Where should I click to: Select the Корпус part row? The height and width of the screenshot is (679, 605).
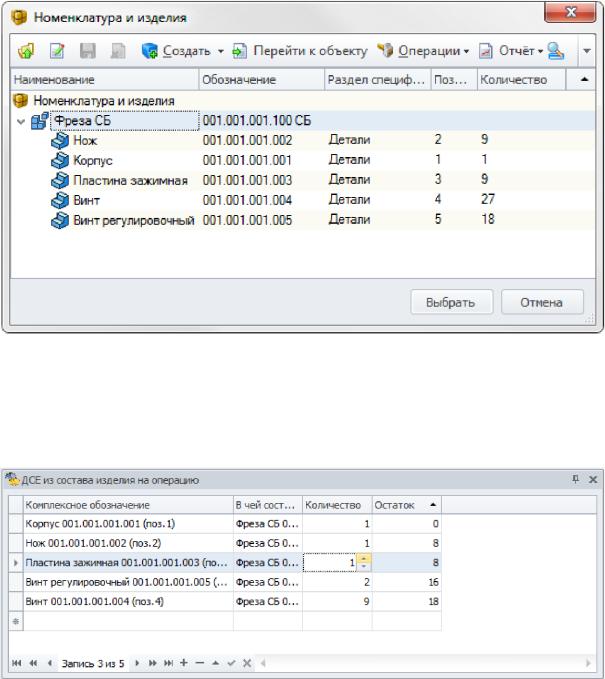(302, 160)
